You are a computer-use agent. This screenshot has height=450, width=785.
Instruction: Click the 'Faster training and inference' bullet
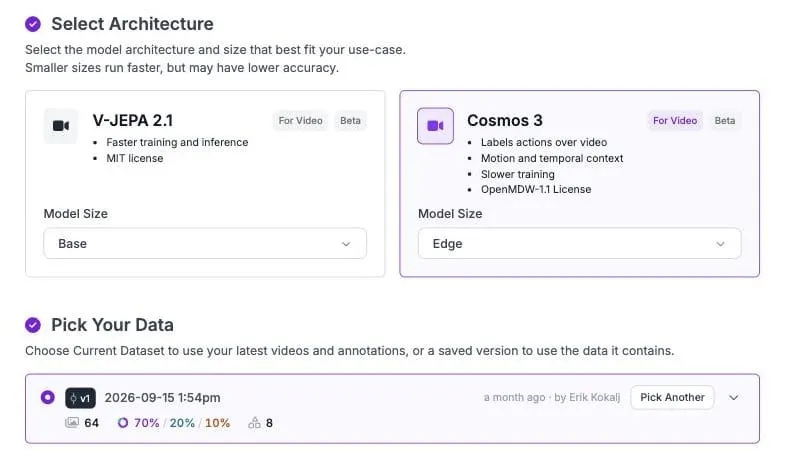(177, 142)
